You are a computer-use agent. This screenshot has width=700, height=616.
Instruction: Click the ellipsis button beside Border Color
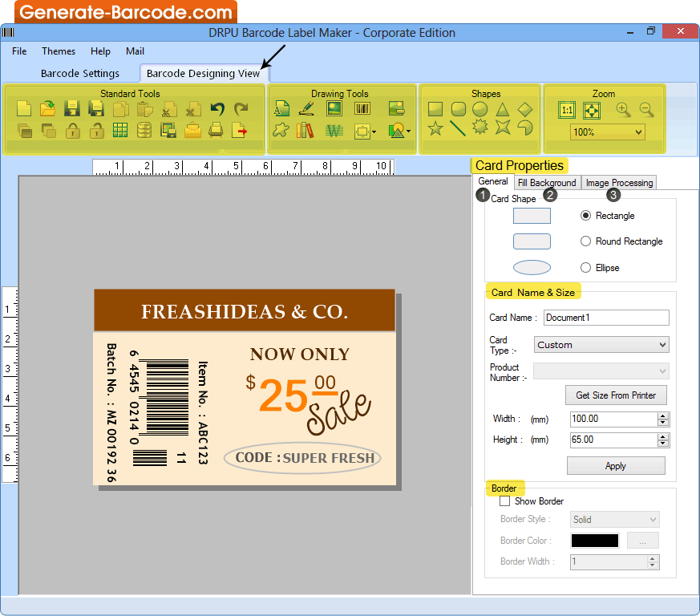(643, 541)
